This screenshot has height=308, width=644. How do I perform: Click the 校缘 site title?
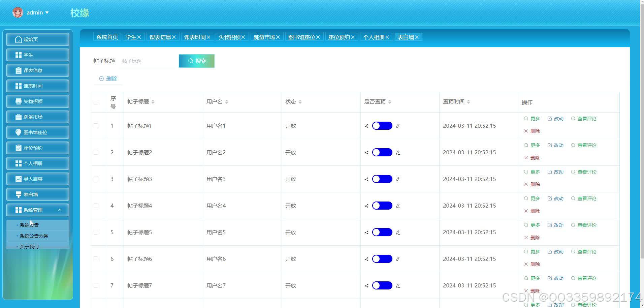coord(80,13)
